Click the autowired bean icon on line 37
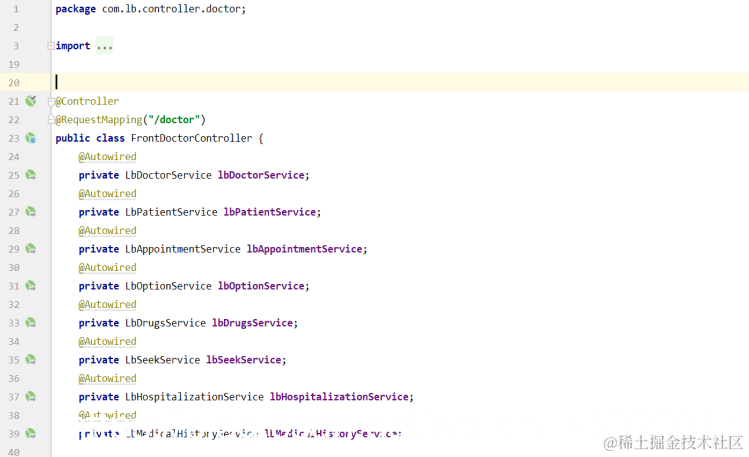The width and height of the screenshot is (749, 457). 31,396
